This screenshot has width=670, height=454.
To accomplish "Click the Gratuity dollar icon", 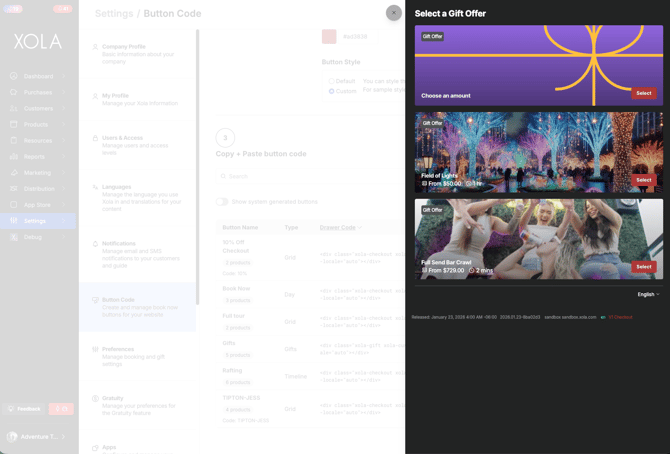I will [95, 398].
